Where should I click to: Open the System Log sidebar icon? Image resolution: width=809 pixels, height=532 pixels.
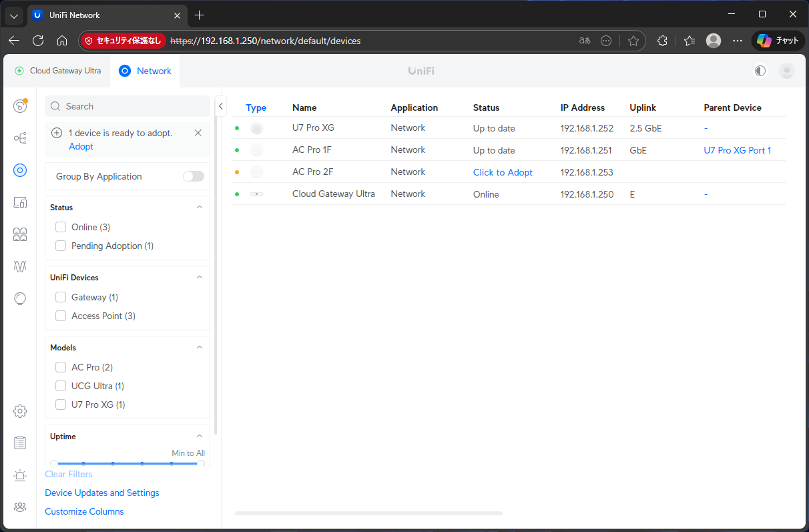(20, 443)
